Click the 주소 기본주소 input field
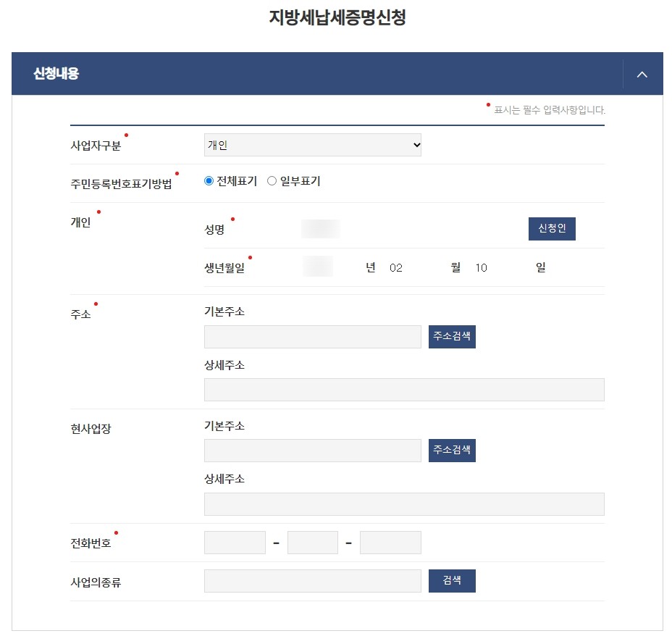The width and height of the screenshot is (672, 644). pos(312,337)
